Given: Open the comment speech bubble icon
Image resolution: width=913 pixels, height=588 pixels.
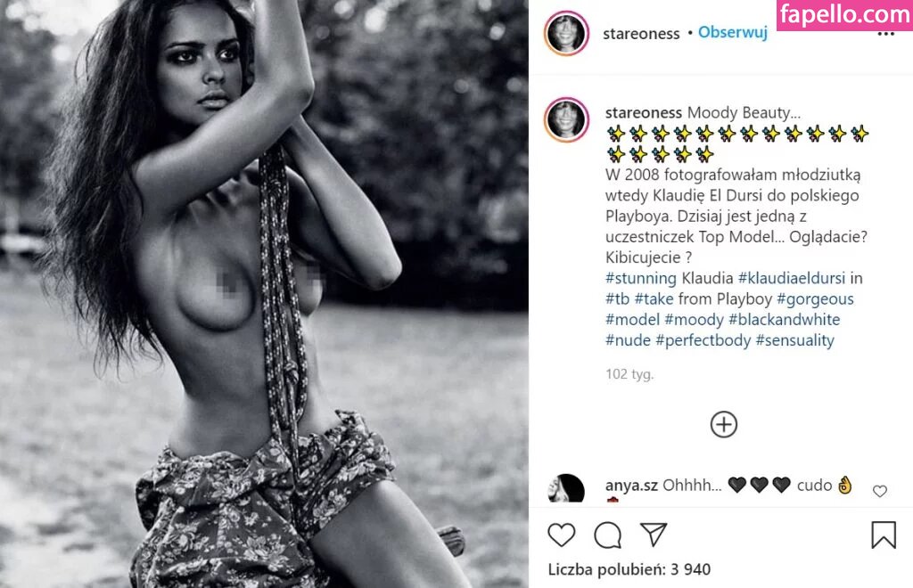Looking at the screenshot, I should pos(608,535).
